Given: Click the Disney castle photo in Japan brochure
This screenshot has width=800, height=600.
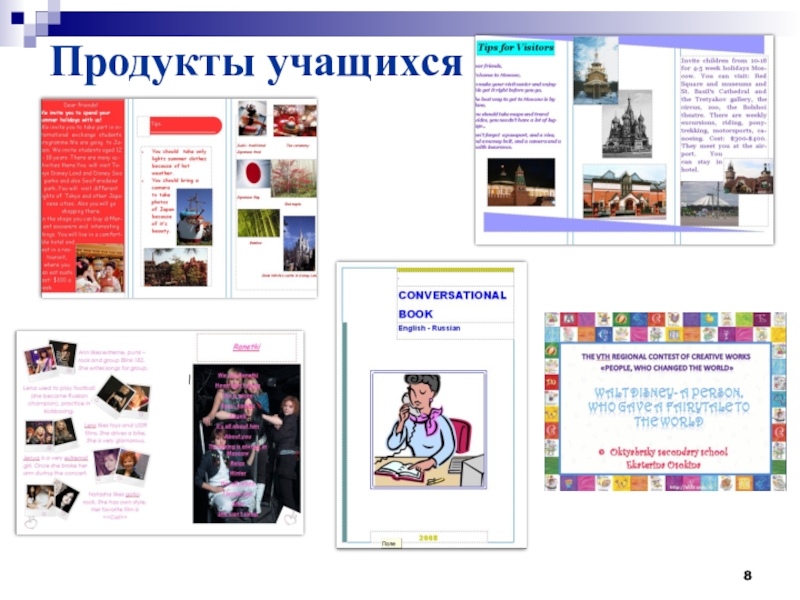Looking at the screenshot, I should tap(299, 243).
